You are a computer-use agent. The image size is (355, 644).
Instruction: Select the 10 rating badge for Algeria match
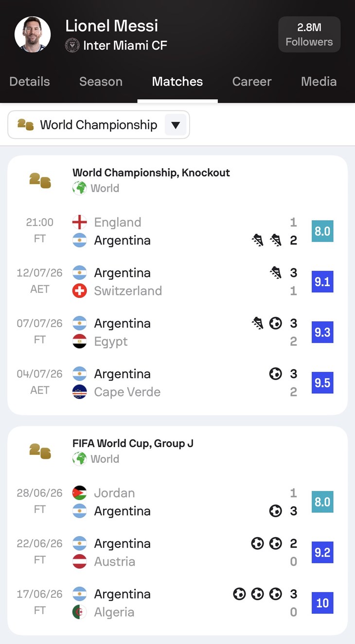point(322,603)
